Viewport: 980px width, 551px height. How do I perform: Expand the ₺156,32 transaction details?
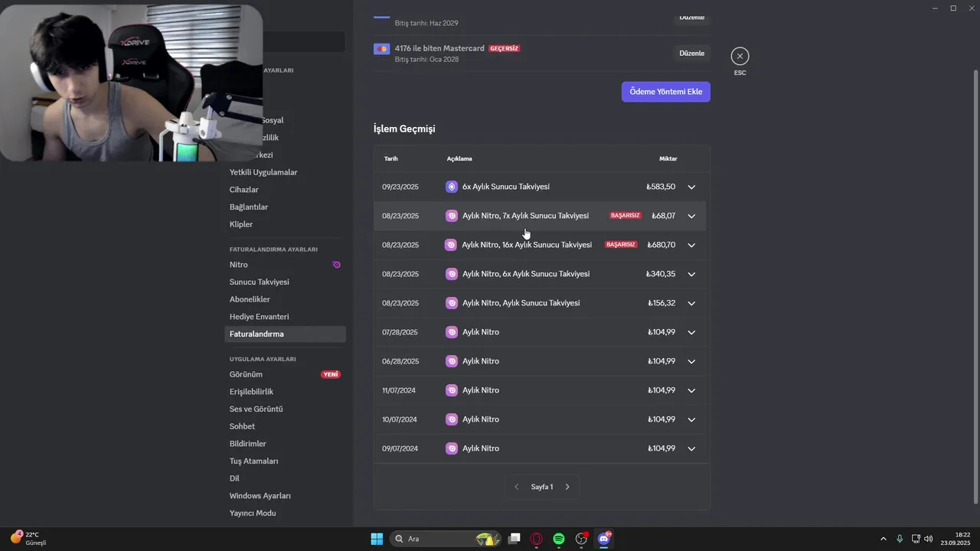(691, 303)
